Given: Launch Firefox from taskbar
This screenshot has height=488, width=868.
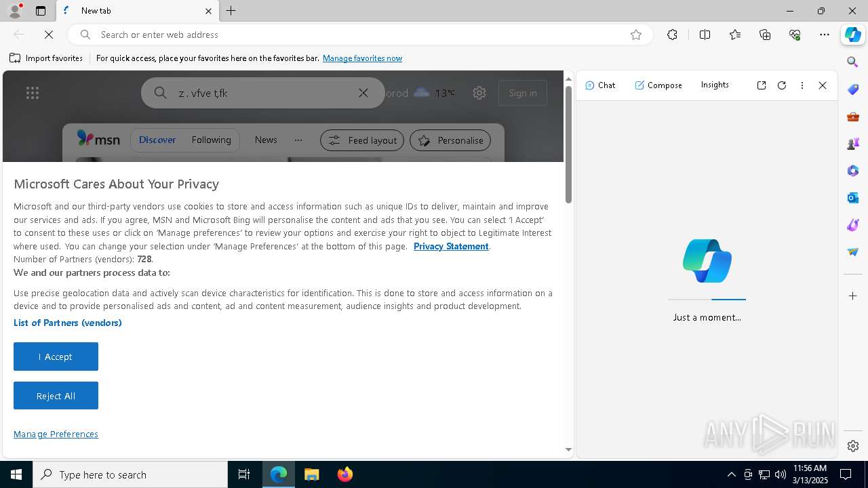Looking at the screenshot, I should (x=344, y=474).
